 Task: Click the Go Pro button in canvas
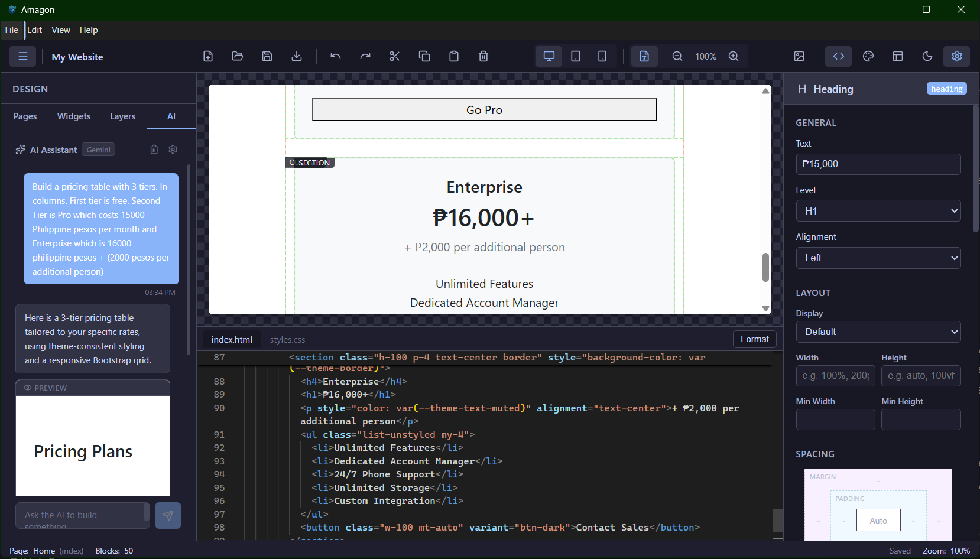[x=484, y=110]
